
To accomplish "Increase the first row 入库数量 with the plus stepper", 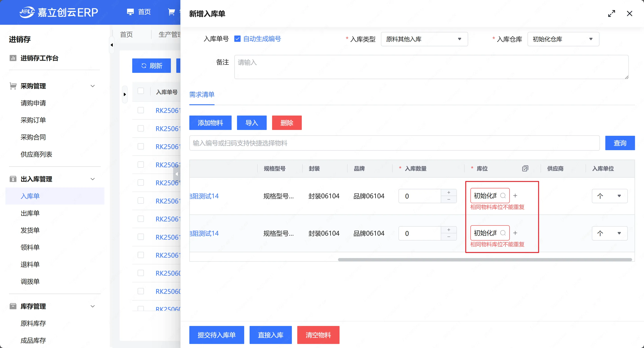I will (x=449, y=192).
